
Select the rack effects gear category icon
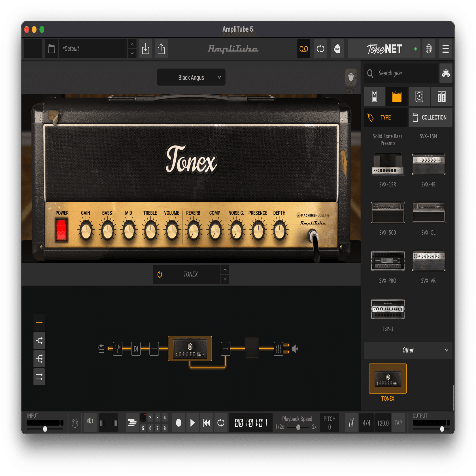pyautogui.click(x=441, y=96)
